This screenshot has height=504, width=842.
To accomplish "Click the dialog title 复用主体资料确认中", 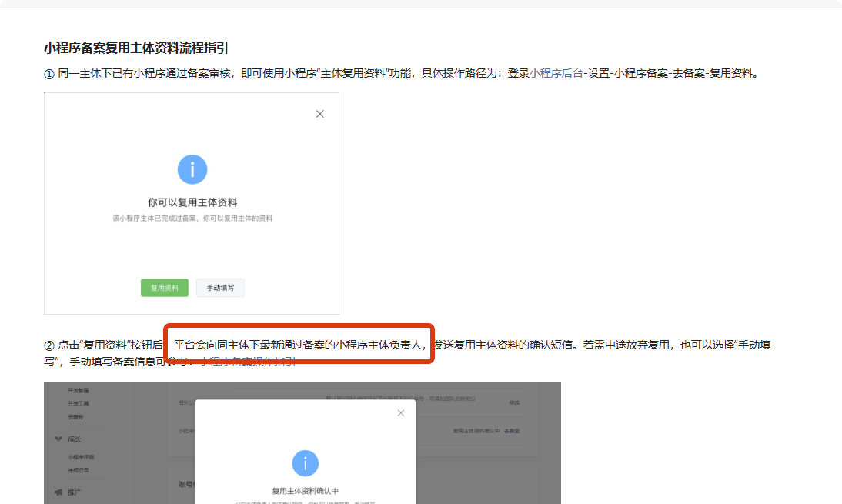I will point(305,491).
